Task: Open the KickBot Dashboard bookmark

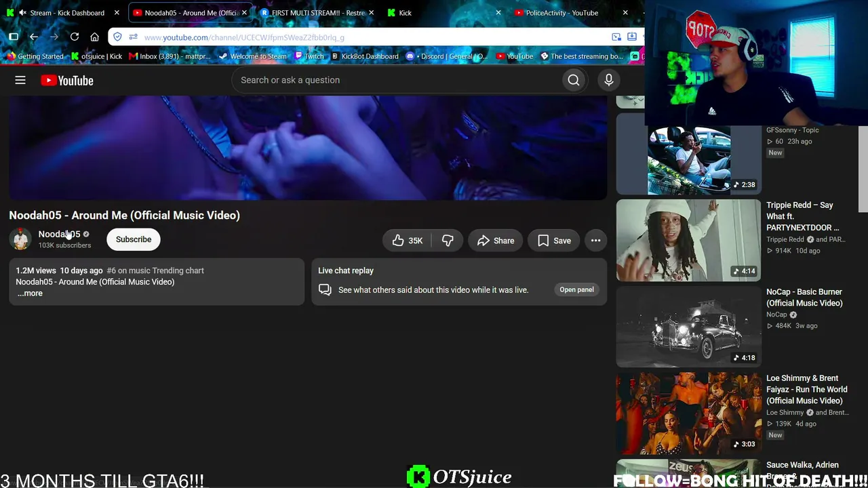Action: coord(365,56)
